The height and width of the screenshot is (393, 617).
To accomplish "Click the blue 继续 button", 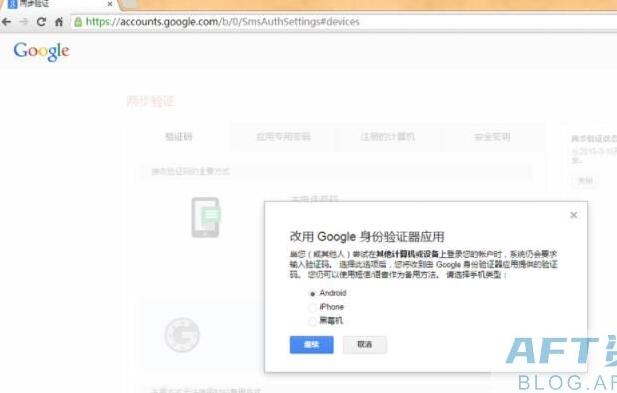I will tap(311, 345).
